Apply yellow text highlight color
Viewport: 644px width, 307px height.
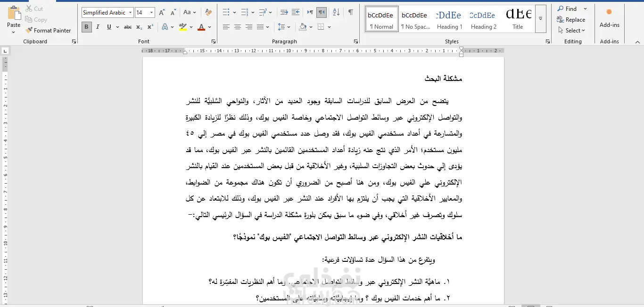point(183,27)
